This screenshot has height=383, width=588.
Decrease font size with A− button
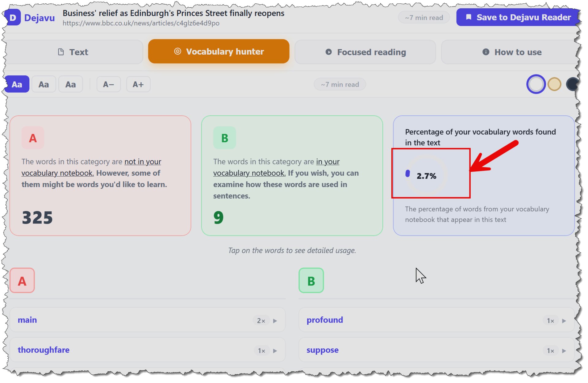pyautogui.click(x=109, y=84)
